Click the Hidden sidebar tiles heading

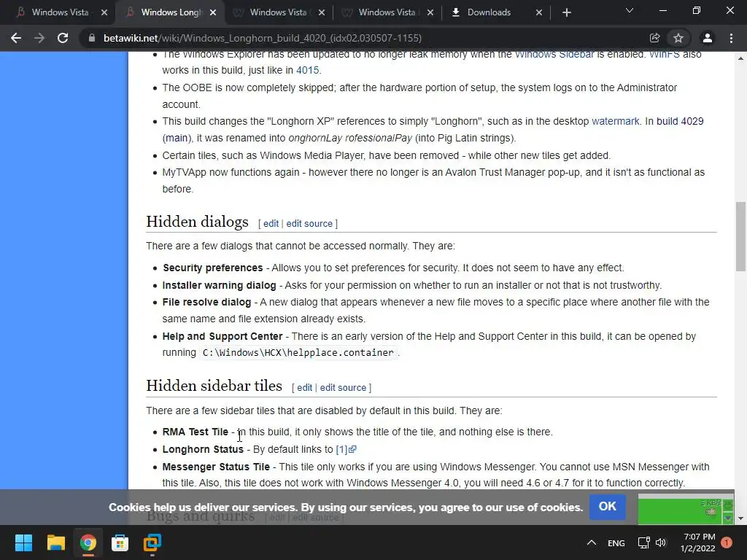(214, 386)
